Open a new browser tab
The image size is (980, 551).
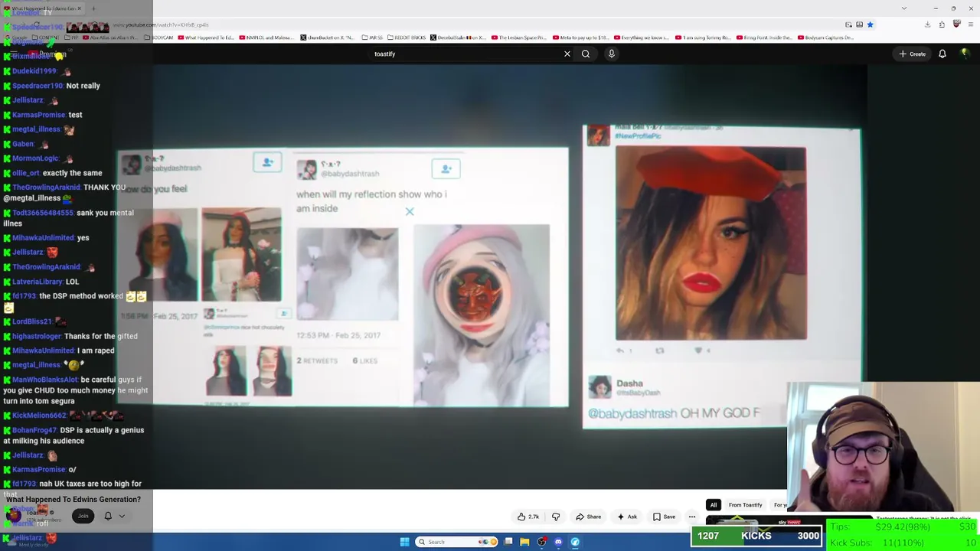point(93,8)
